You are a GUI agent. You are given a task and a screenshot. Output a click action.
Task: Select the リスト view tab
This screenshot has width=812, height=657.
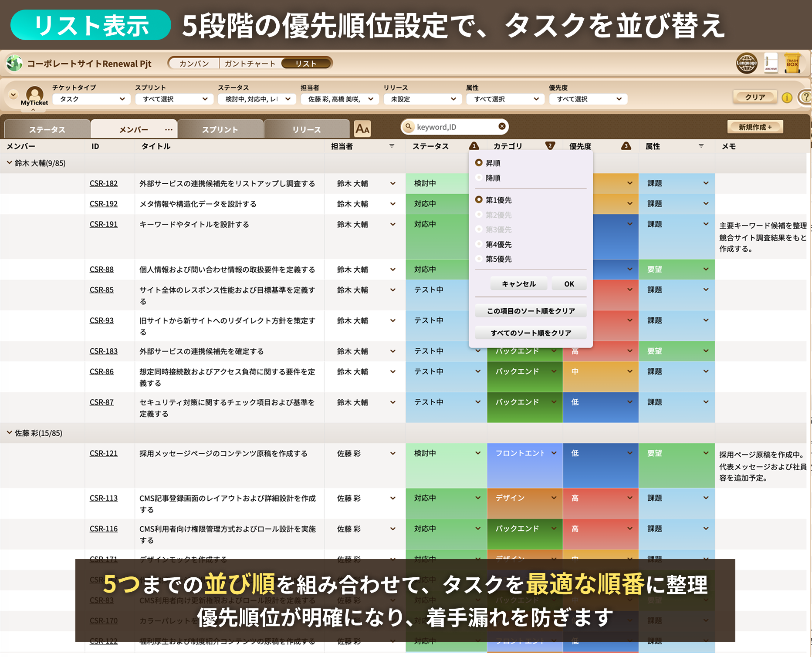coord(306,64)
